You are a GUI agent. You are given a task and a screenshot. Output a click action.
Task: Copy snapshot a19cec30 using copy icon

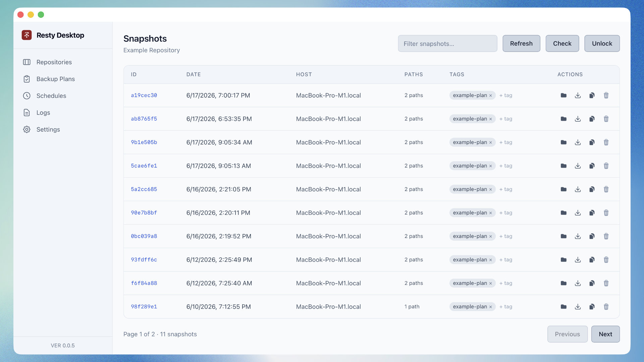pyautogui.click(x=592, y=95)
